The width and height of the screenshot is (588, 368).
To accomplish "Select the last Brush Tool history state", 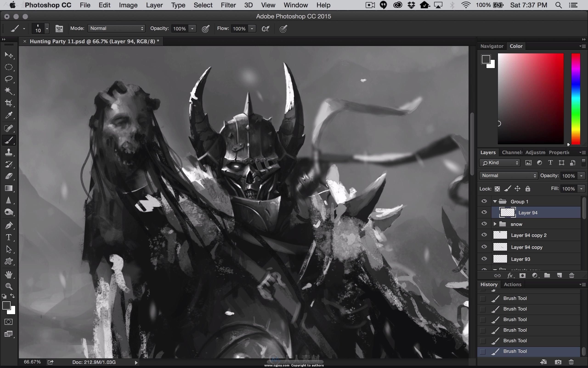I will click(x=529, y=351).
